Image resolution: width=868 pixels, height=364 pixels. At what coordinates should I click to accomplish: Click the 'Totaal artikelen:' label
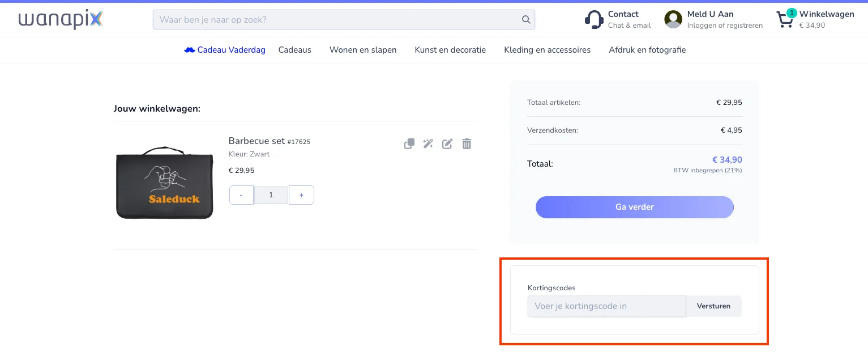[554, 103]
